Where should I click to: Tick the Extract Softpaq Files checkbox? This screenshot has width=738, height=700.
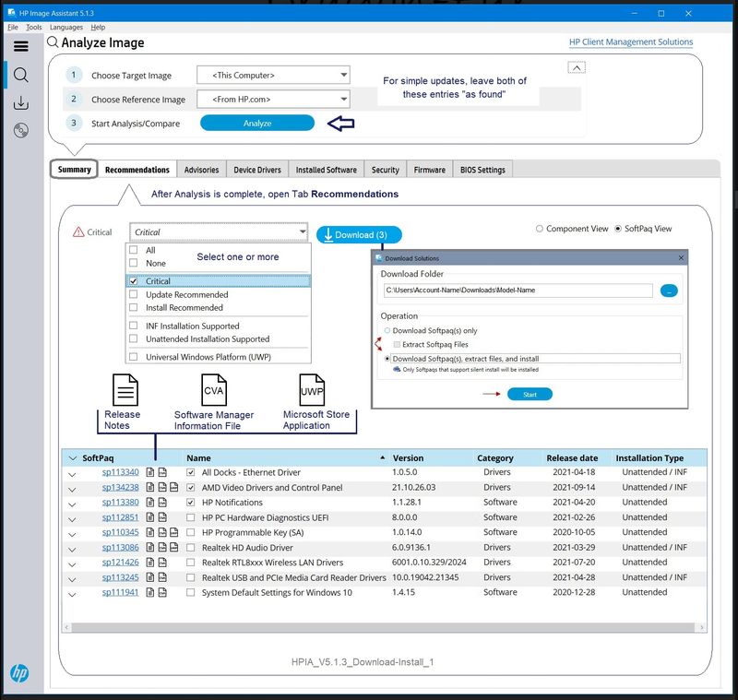397,344
